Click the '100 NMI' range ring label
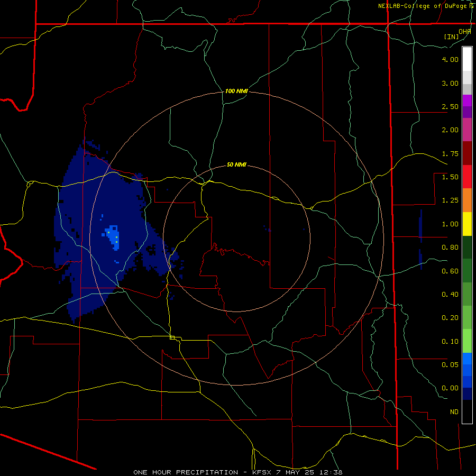This screenshot has width=476, height=476. (x=236, y=91)
